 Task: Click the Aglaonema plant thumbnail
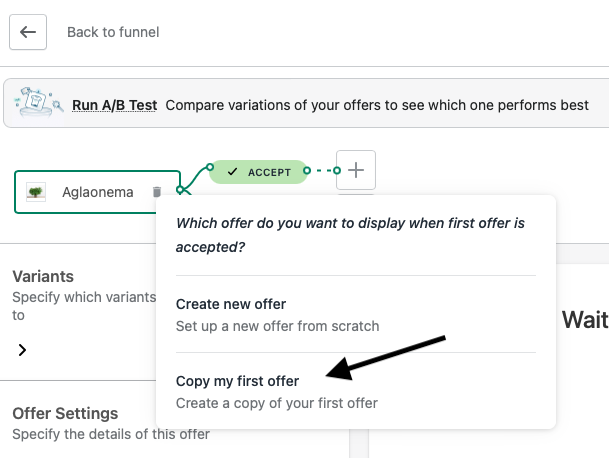coord(36,191)
